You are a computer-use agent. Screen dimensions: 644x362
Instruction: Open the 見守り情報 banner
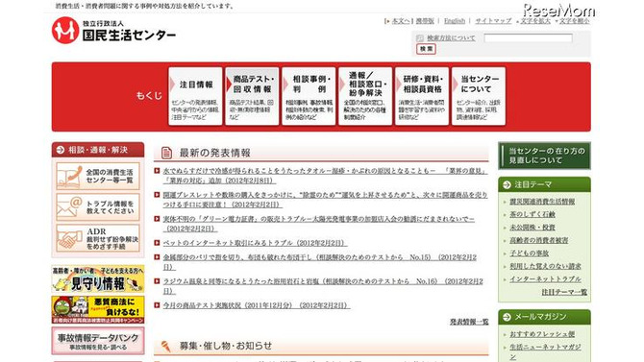[98, 278]
